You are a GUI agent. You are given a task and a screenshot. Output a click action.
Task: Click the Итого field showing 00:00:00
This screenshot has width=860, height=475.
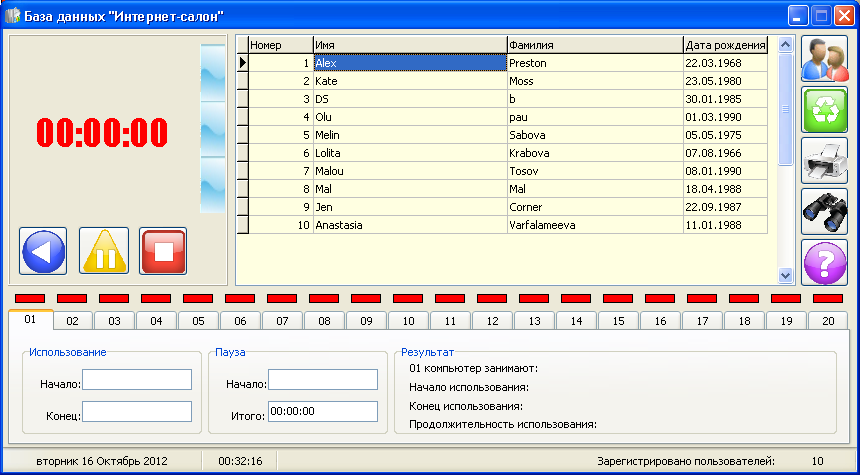323,412
